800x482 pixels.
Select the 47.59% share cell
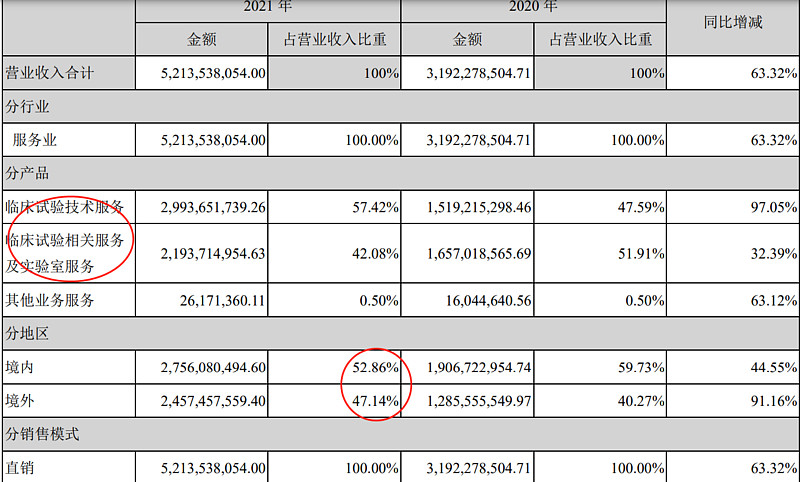click(641, 208)
